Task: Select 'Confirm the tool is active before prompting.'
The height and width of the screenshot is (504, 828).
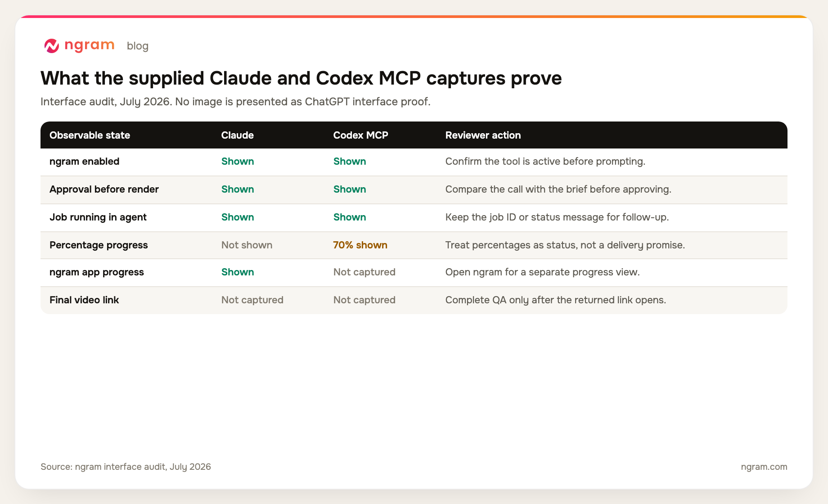Action: 545,161
